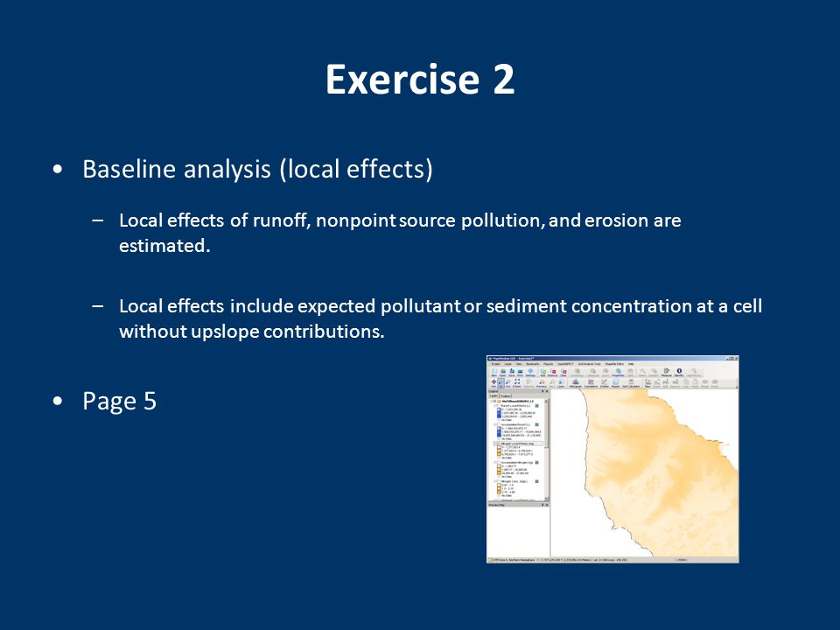
Task: Open the Calculation tool
Action: click(x=591, y=383)
